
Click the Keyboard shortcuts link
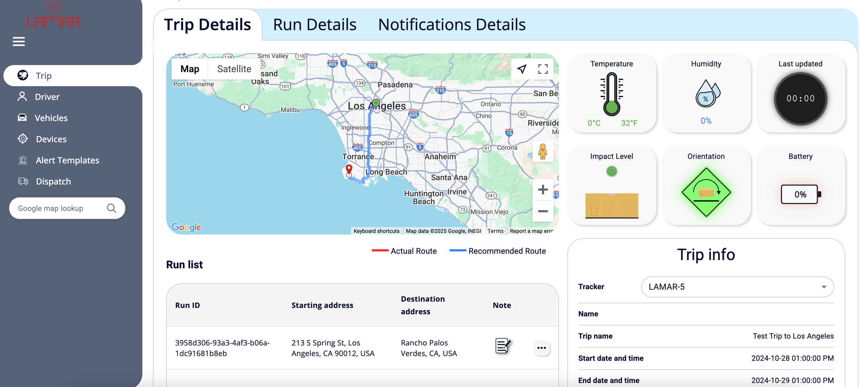pyautogui.click(x=376, y=231)
